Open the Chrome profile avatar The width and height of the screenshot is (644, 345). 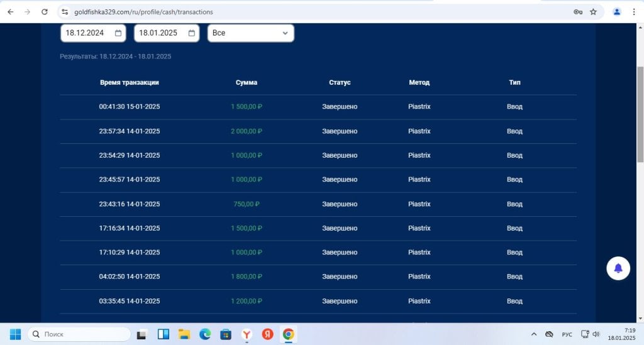point(616,12)
